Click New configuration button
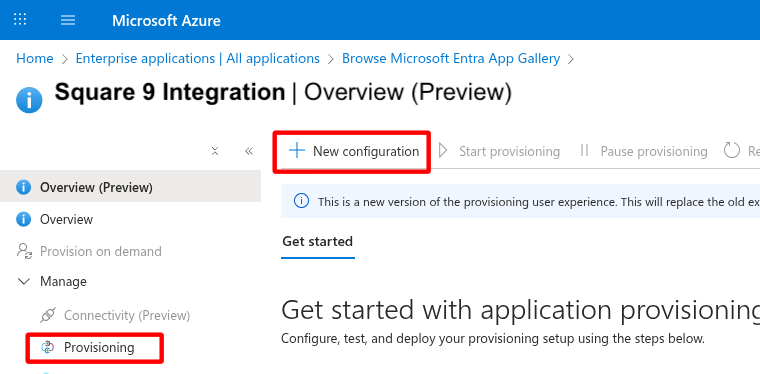Screen dimensions: 760x374 [354, 151]
